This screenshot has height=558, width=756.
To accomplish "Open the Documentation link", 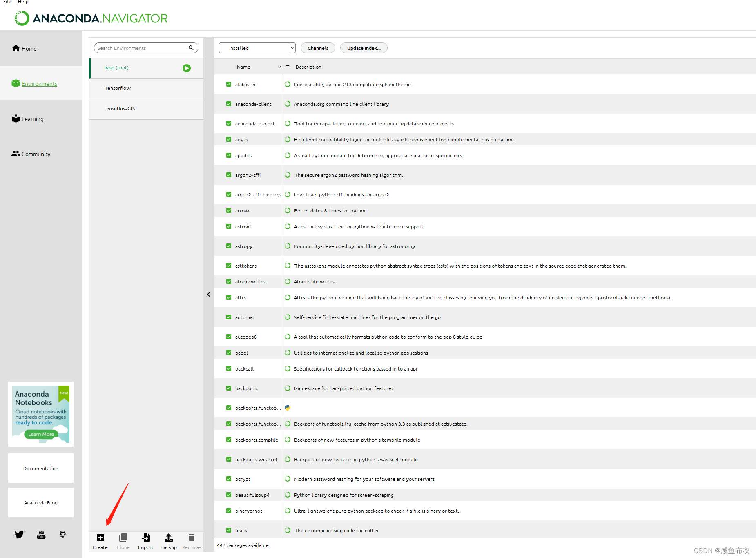I will [41, 468].
